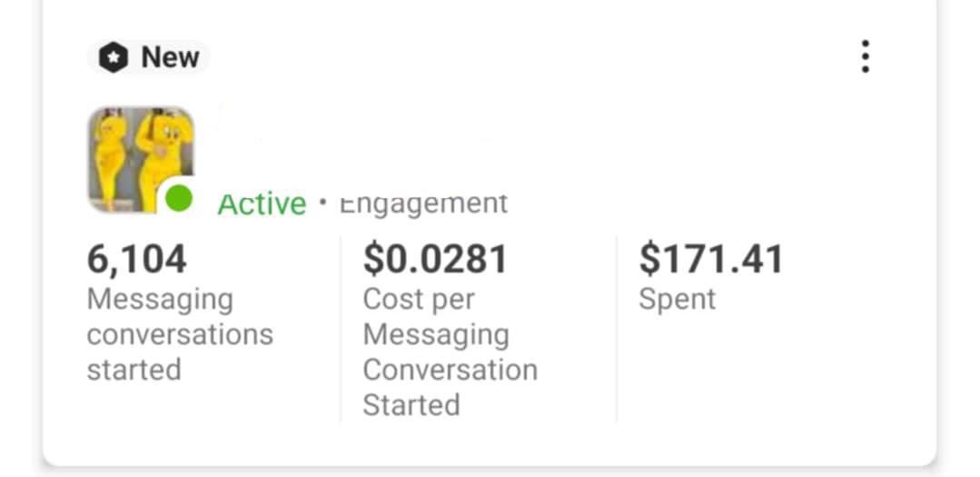980x477 pixels.
Task: Select the "New" badge text
Action: (x=170, y=57)
